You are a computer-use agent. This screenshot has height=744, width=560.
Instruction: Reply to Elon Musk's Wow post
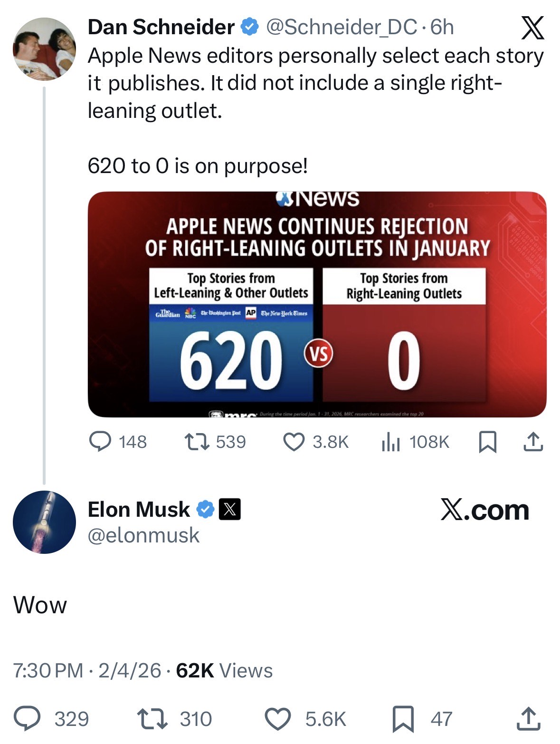click(27, 718)
